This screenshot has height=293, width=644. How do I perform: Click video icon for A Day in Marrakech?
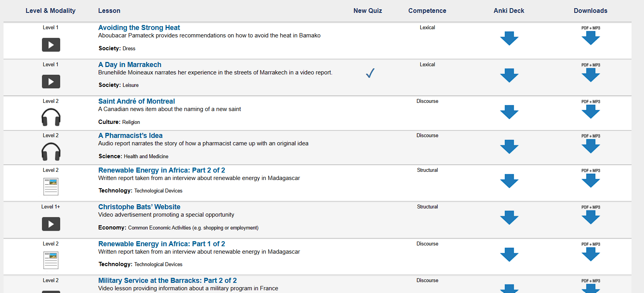(51, 82)
